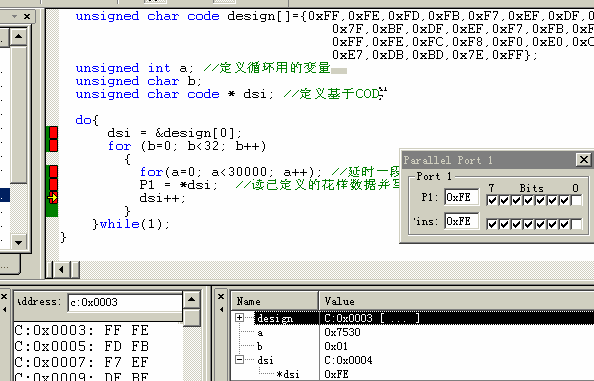Click the Value column header in watch window
The width and height of the screenshot is (594, 381).
tap(456, 301)
